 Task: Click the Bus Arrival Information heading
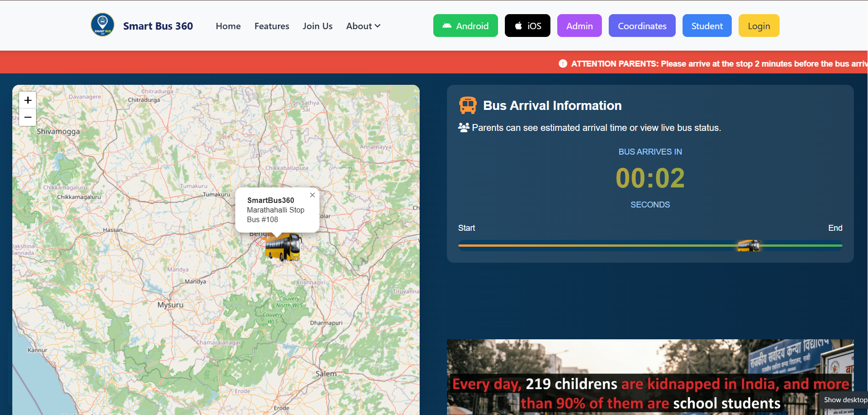(552, 105)
